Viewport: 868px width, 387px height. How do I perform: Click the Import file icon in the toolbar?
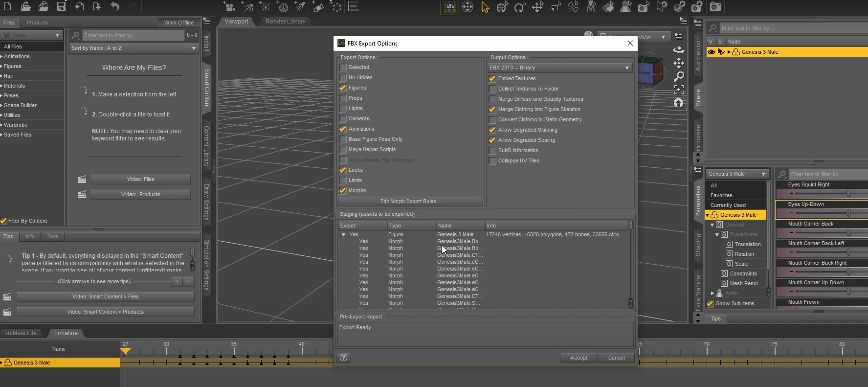click(x=79, y=6)
